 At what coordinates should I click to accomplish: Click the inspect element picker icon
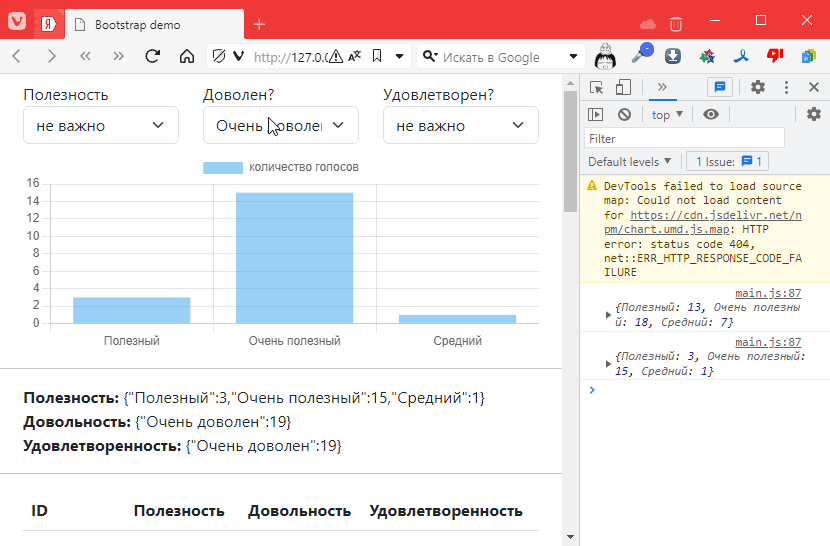(596, 88)
